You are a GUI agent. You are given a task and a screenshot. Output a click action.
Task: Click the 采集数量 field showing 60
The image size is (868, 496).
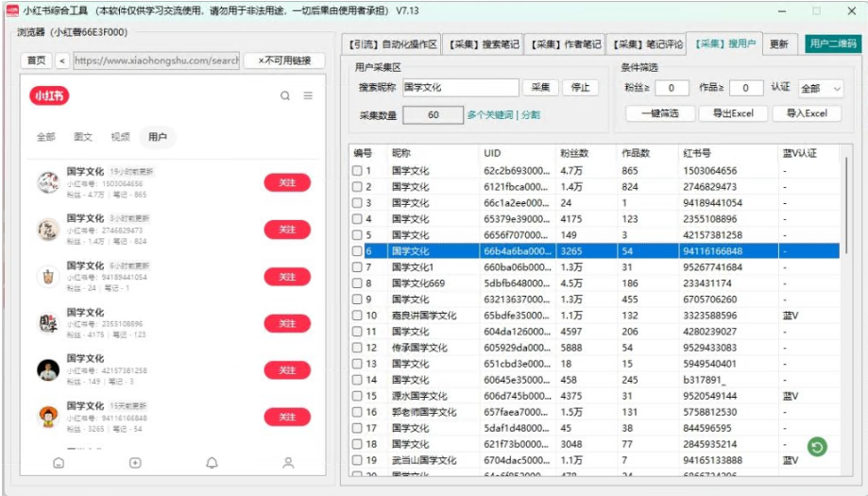(433, 115)
